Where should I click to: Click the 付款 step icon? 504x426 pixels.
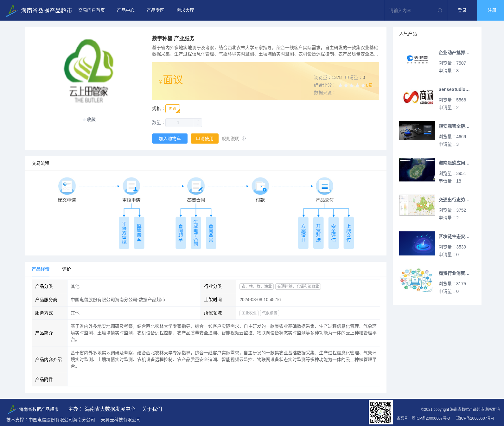pyautogui.click(x=260, y=186)
